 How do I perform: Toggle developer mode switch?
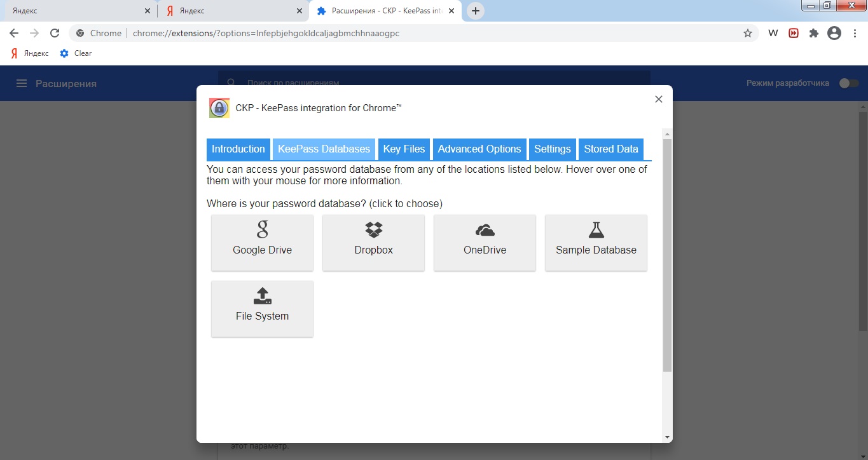pos(848,83)
